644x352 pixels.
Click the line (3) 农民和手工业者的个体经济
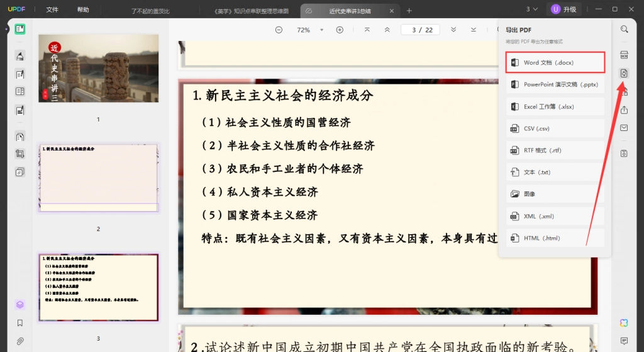[282, 169]
